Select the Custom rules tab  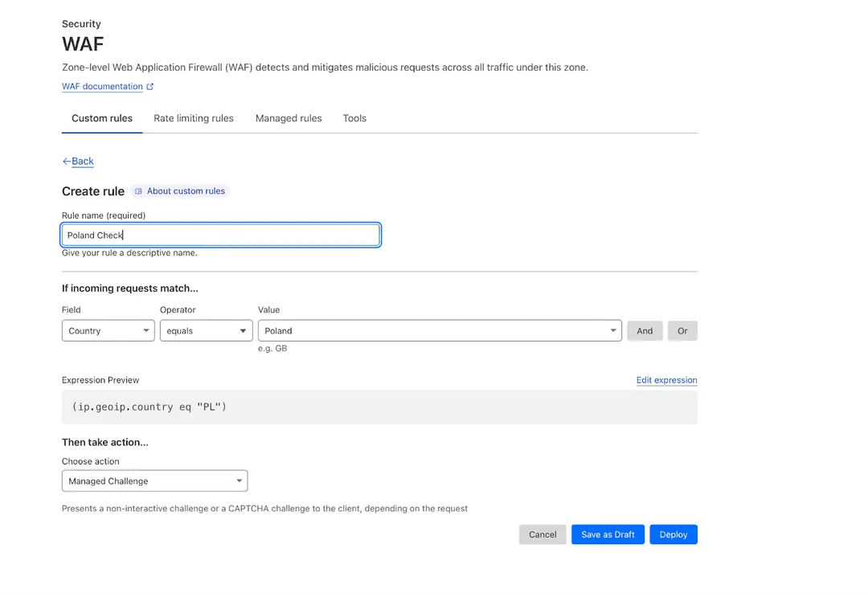pos(102,118)
